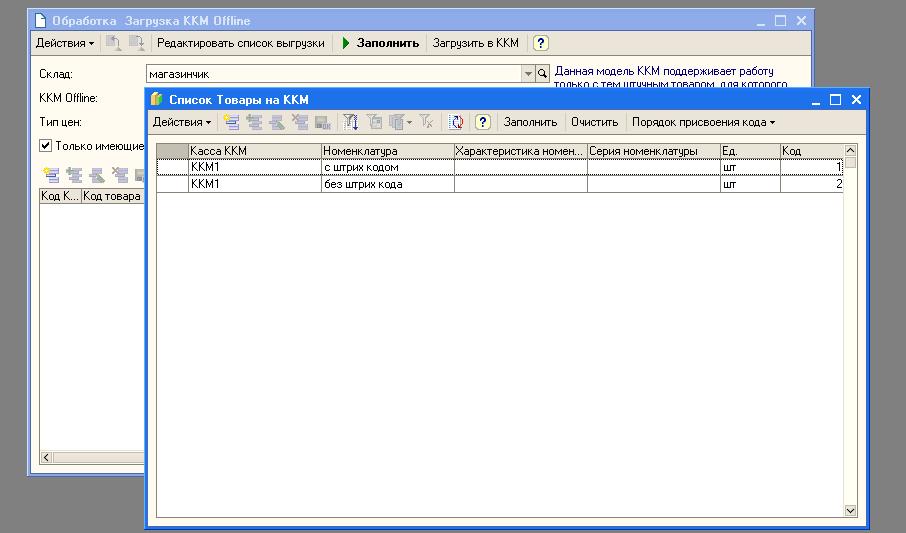This screenshot has width=906, height=533.
Task: Click code cell '1' in first row
Action: (x=812, y=167)
